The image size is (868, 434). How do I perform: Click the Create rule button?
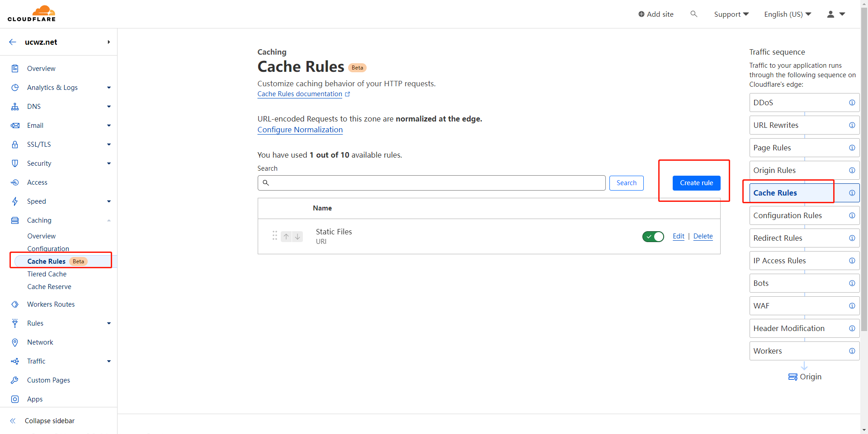pos(697,183)
